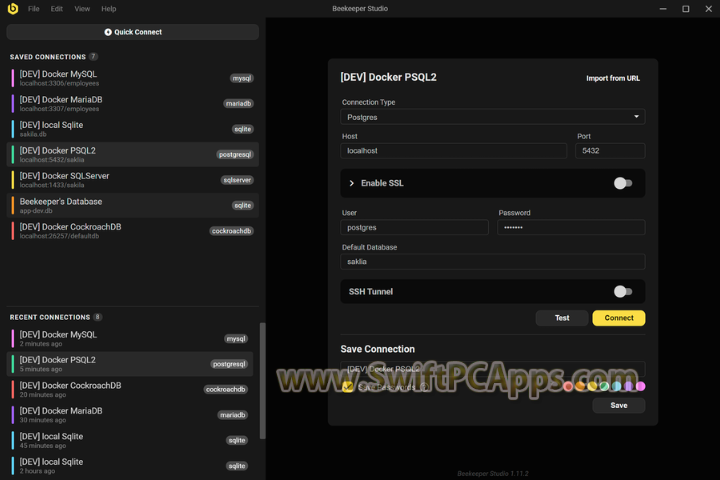Click the cockroachdb badge in recent connections

pyautogui.click(x=226, y=390)
